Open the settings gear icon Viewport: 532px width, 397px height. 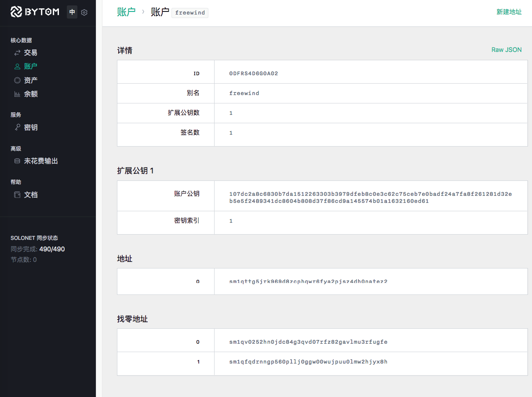84,12
